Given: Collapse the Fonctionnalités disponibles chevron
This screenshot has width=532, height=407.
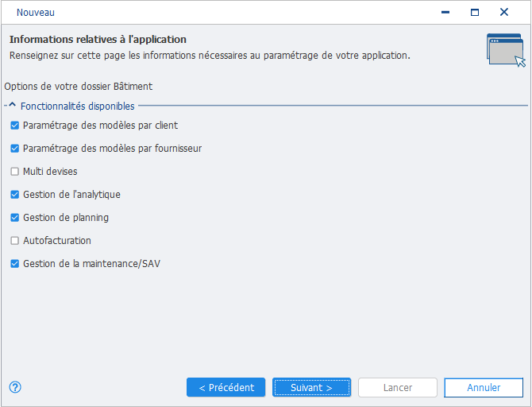Looking at the screenshot, I should (x=12, y=105).
